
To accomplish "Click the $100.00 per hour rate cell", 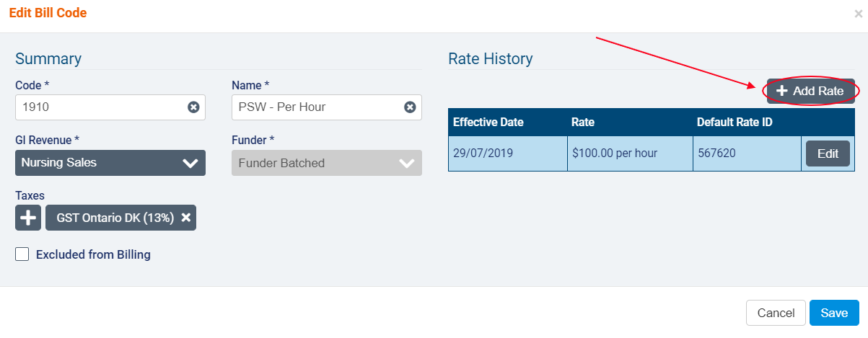I will (613, 154).
